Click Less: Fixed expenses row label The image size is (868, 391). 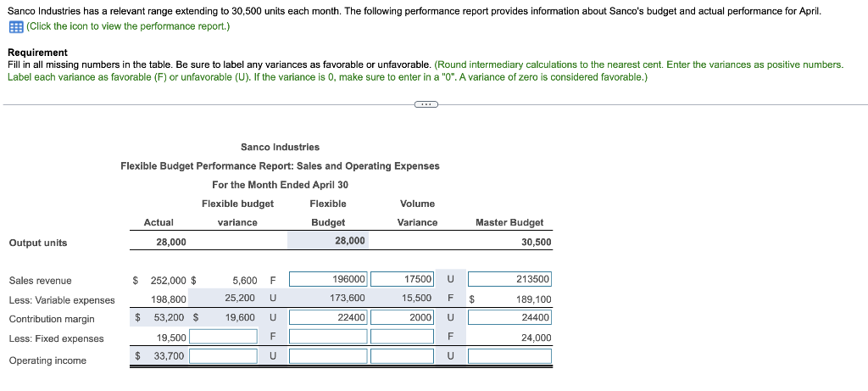click(x=56, y=338)
